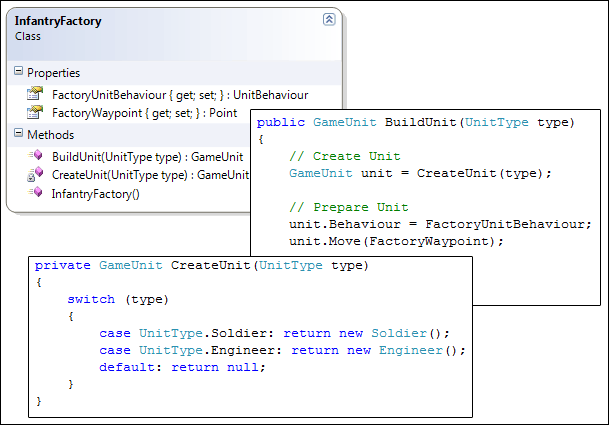Click 'default: return null;' line
Image resolution: width=609 pixels, height=425 pixels.
click(182, 367)
